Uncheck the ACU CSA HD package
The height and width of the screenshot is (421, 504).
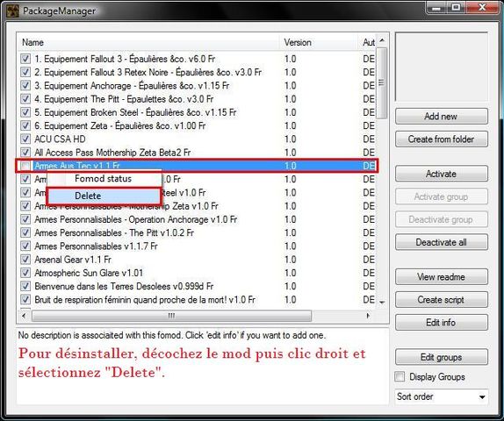tap(25, 139)
